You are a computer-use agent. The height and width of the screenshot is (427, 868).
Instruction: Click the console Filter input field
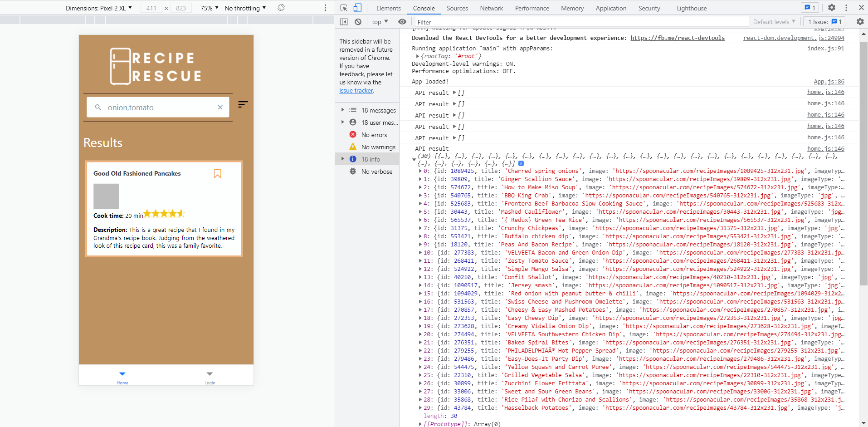pos(581,22)
